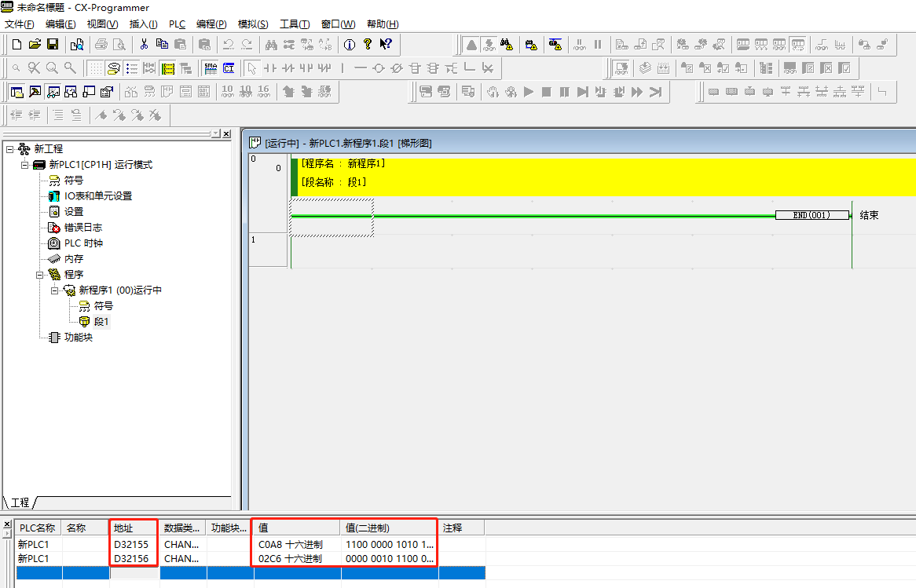Viewport: 916px width, 588px height.
Task: Toggle work online with PLC icon
Action: pyautogui.click(x=471, y=45)
